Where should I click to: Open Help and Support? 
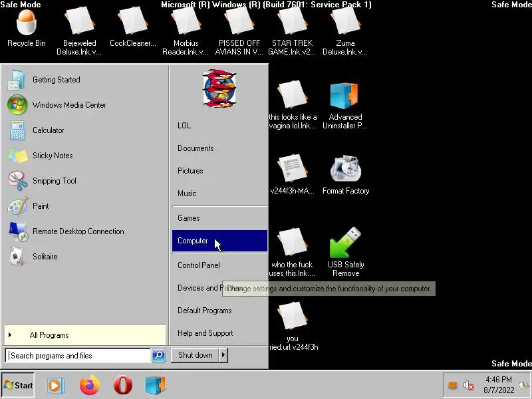click(219, 333)
